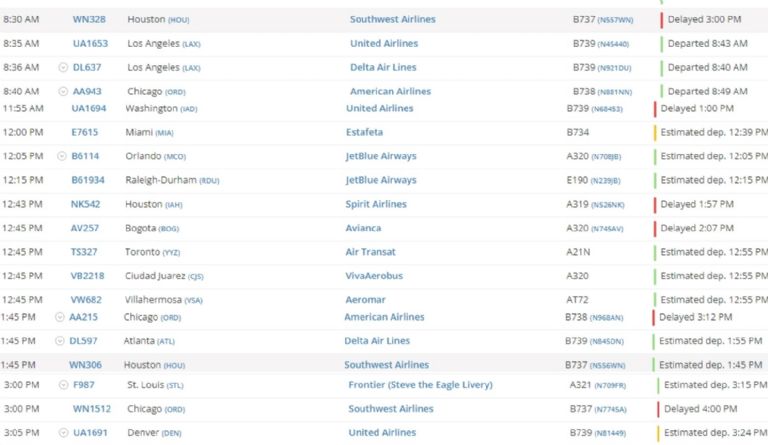Open flight NK542 link
Screen dimensions: 768x445
pyautogui.click(x=85, y=204)
